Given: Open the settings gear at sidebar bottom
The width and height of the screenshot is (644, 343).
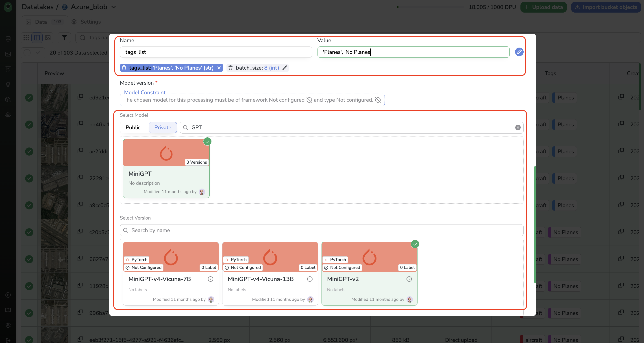Looking at the screenshot, I should click(x=8, y=325).
